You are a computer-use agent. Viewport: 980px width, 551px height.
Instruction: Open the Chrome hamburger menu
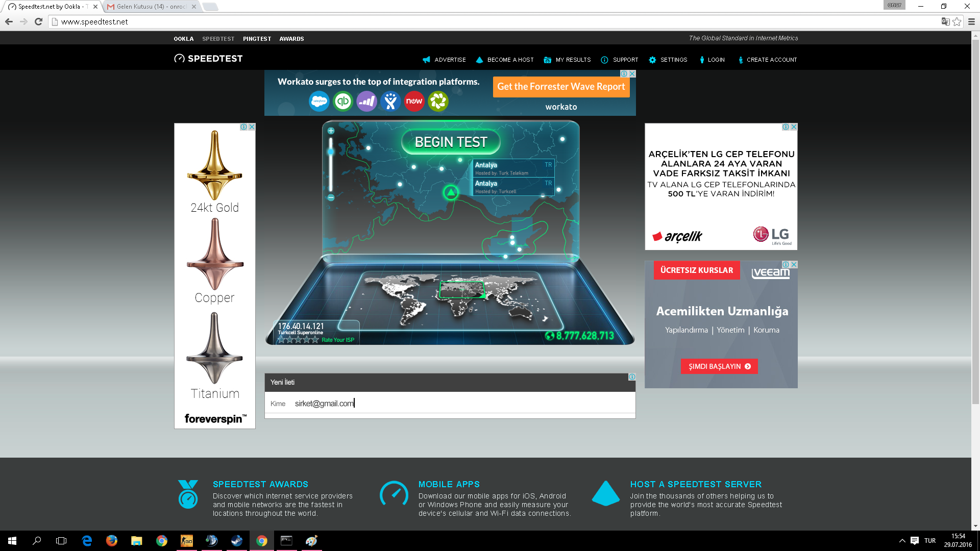(x=971, y=21)
